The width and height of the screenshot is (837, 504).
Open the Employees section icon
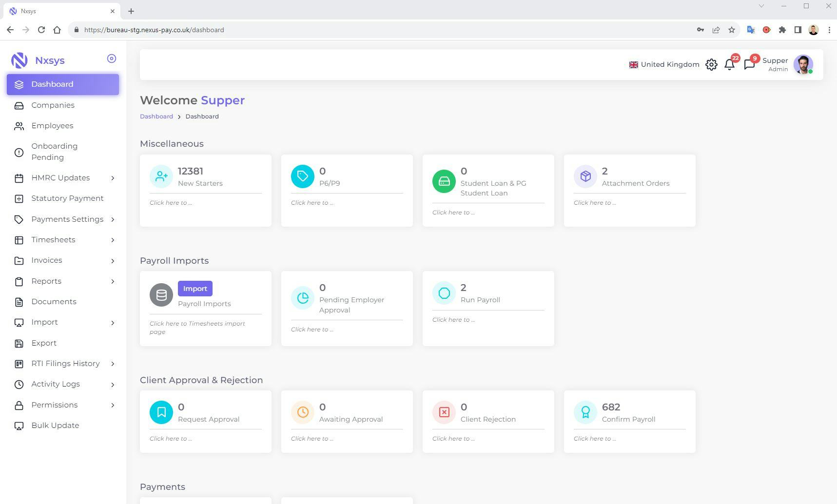pos(19,126)
